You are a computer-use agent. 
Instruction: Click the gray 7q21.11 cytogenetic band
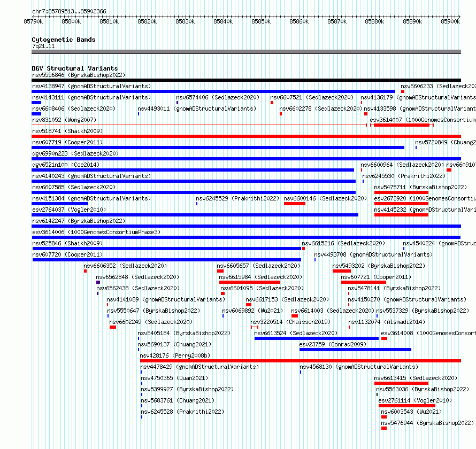coord(246,52)
